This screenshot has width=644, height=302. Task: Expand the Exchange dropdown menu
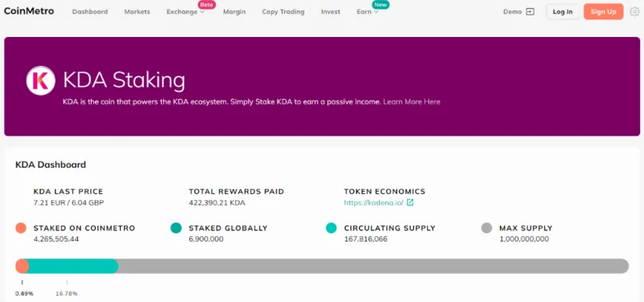coord(185,12)
